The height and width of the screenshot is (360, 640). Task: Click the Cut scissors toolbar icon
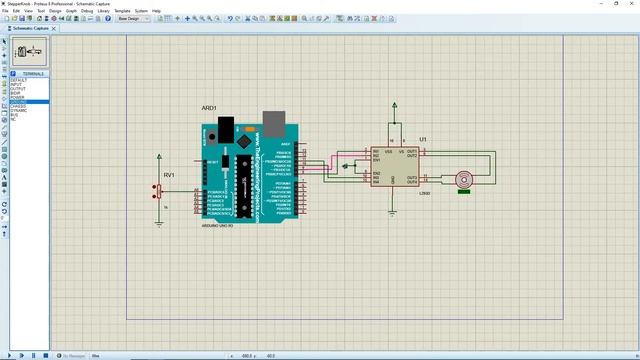247,19
